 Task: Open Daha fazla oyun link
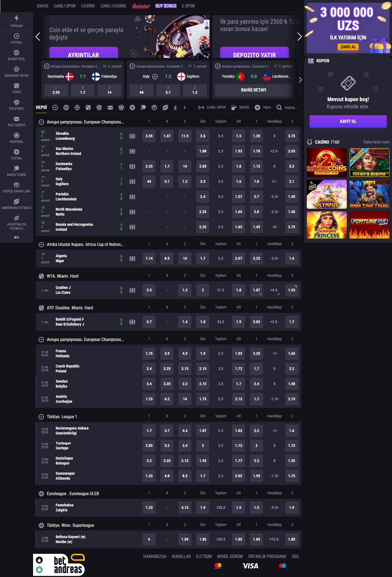pyautogui.click(x=376, y=142)
